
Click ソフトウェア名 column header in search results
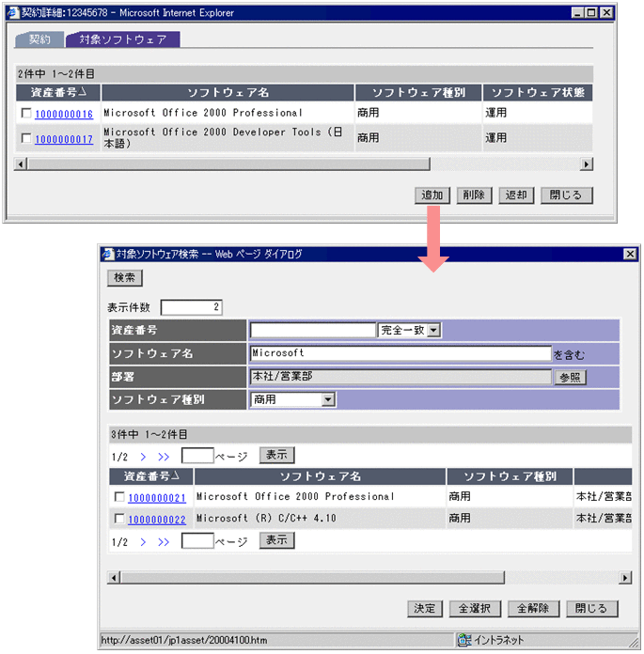321,475
